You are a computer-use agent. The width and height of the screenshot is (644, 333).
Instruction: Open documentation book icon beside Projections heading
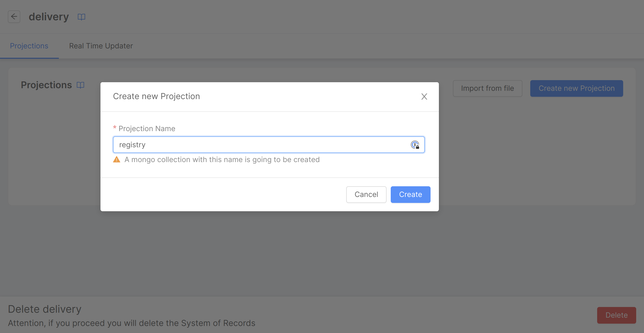80,85
